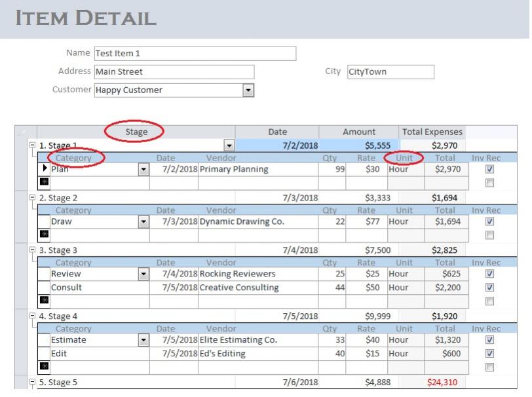Click the new record asterisk under Stage 1
The image size is (532, 397).
(x=44, y=182)
